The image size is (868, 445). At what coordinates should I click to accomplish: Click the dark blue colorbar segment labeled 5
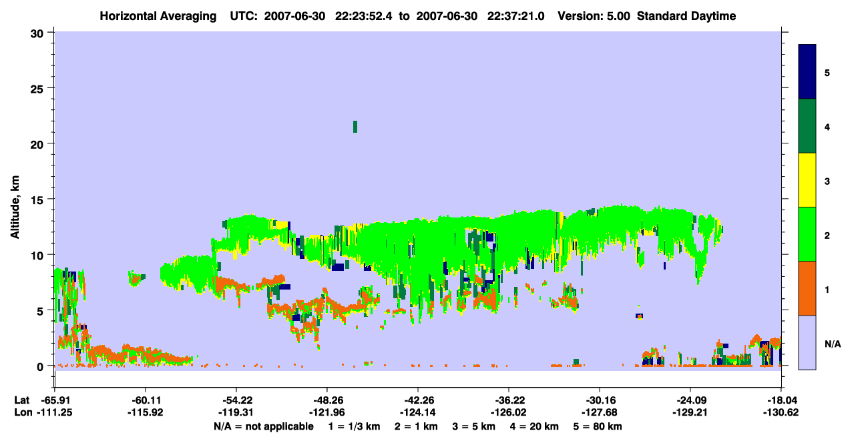tap(807, 71)
